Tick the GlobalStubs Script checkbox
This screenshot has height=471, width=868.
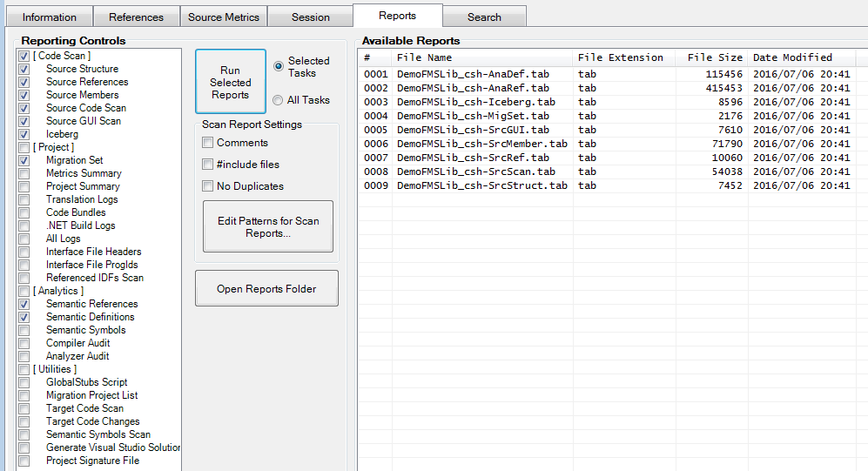[24, 382]
